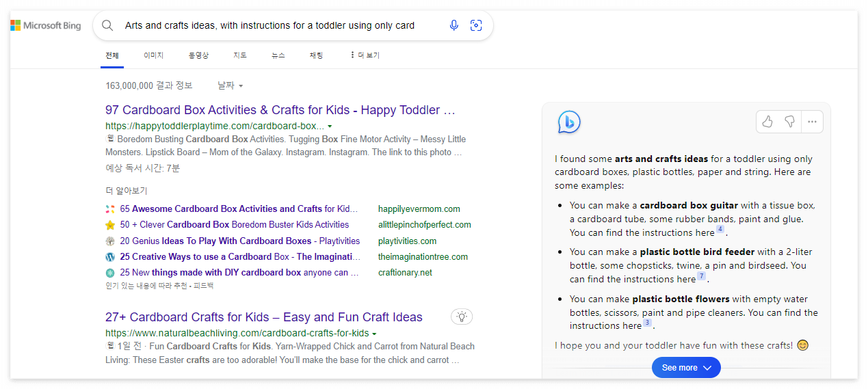Viewport: 868px width, 389px height.
Task: Start voice search with microphone icon
Action: click(453, 25)
